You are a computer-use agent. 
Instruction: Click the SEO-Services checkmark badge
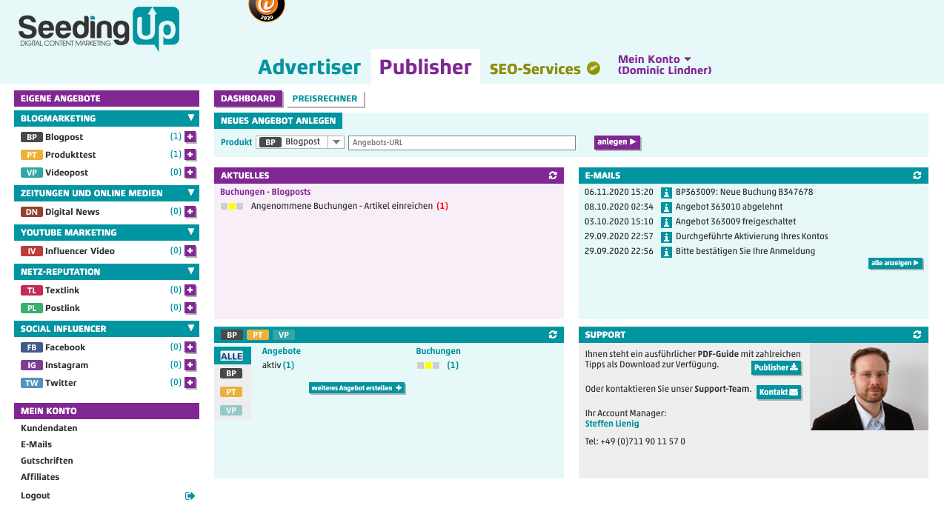(594, 68)
